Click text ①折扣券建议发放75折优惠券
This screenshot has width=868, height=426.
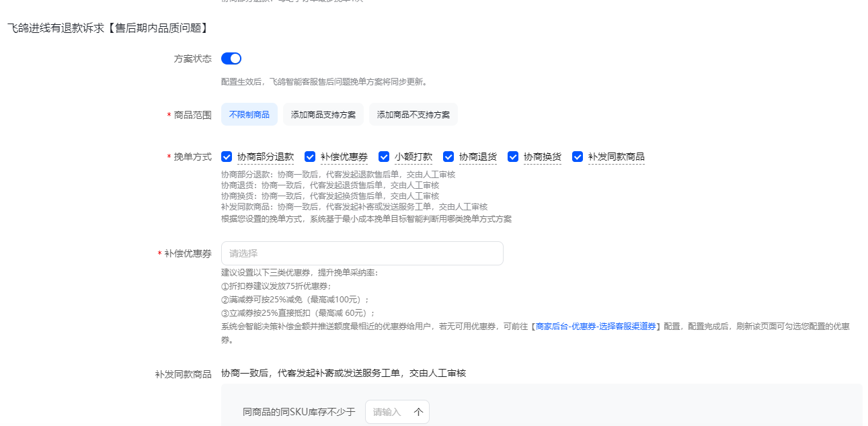tap(276, 286)
